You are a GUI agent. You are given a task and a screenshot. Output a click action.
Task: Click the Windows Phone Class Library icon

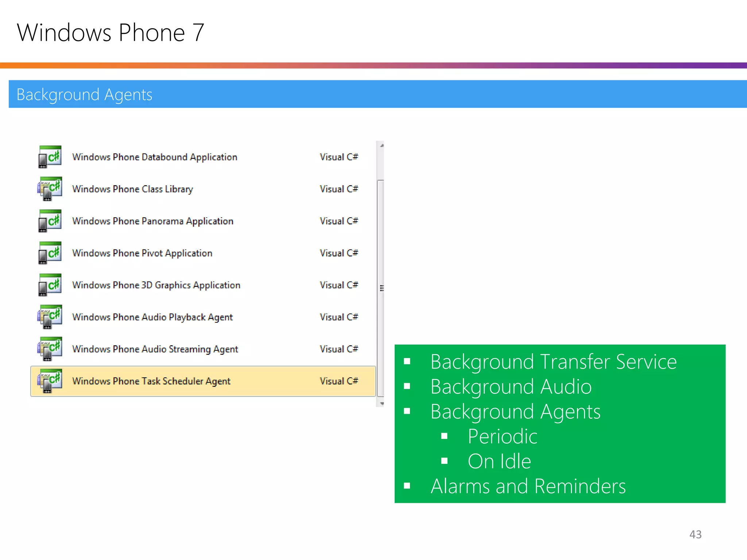click(50, 189)
